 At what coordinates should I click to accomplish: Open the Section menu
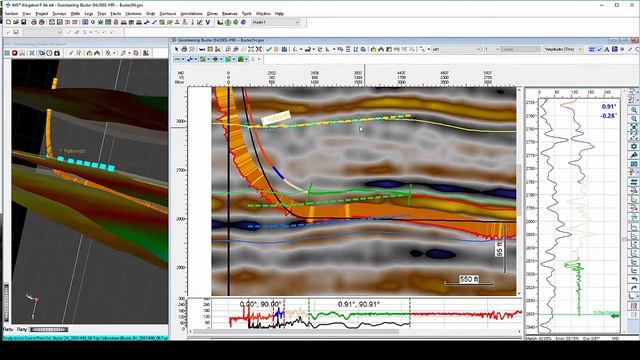[11, 13]
